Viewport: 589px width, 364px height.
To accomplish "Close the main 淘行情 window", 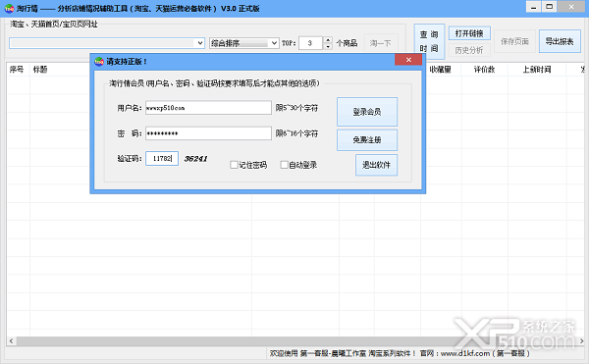I will tap(571, 7).
